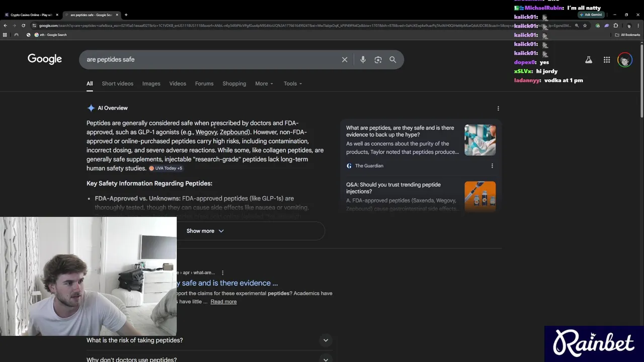The image size is (644, 362).
Task: Open 'Q&A: Should you trust trending peptide injections?'
Action: [x=393, y=188]
